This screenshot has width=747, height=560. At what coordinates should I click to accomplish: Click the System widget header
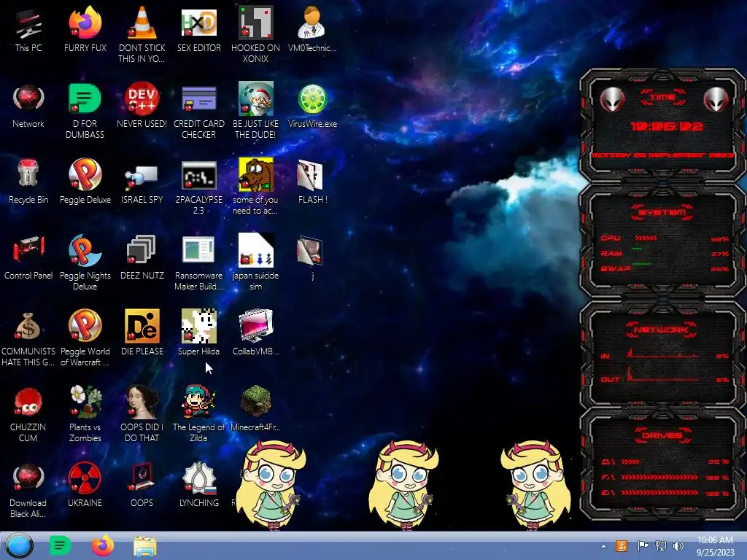[x=662, y=212]
